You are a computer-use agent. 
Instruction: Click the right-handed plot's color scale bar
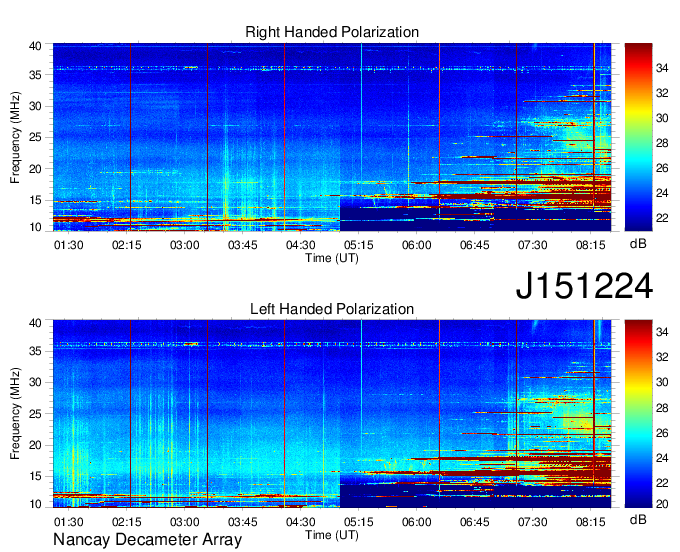(x=638, y=137)
